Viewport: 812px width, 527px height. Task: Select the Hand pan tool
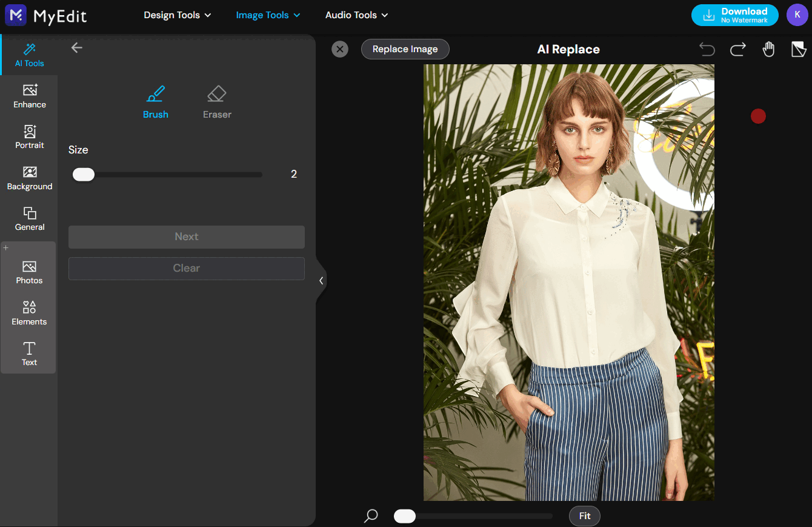(768, 49)
